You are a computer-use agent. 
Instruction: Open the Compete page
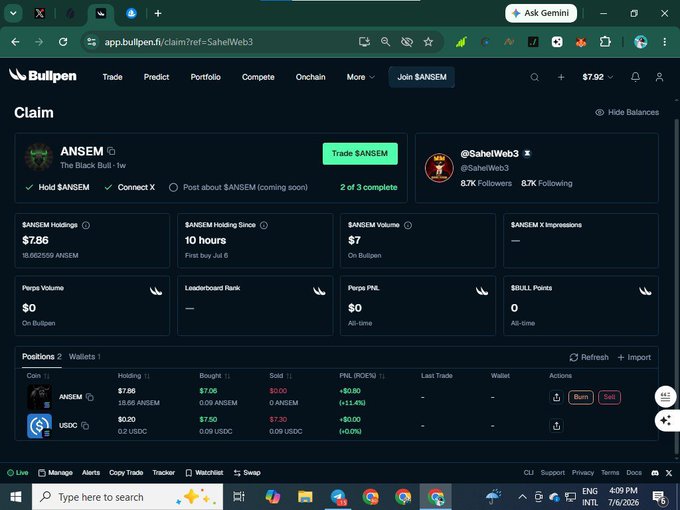[x=258, y=77]
